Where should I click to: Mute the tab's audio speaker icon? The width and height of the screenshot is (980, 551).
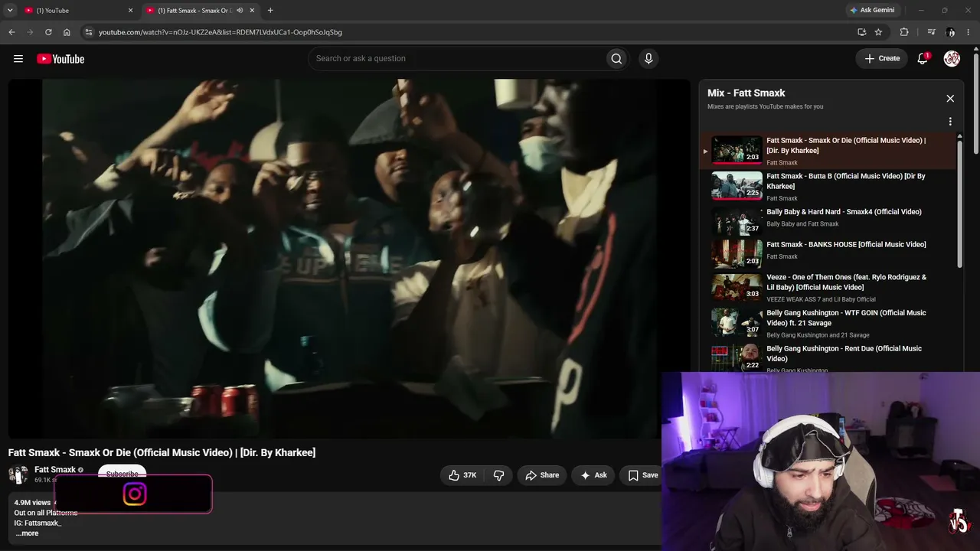(240, 11)
